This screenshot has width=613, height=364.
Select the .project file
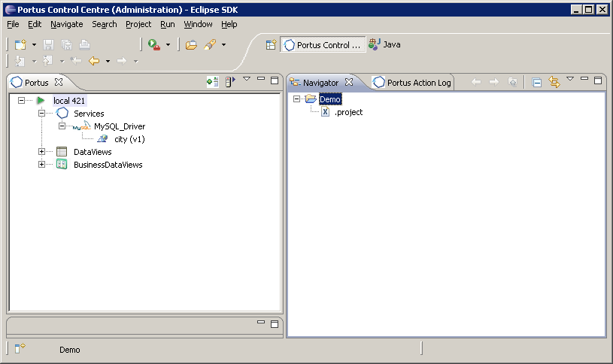coord(349,112)
